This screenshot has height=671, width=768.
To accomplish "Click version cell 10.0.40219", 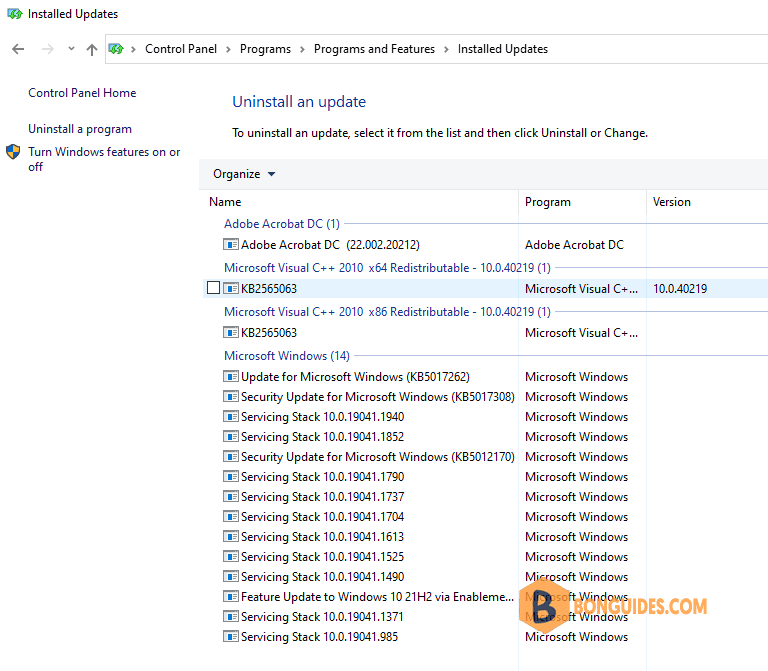I will click(x=680, y=288).
